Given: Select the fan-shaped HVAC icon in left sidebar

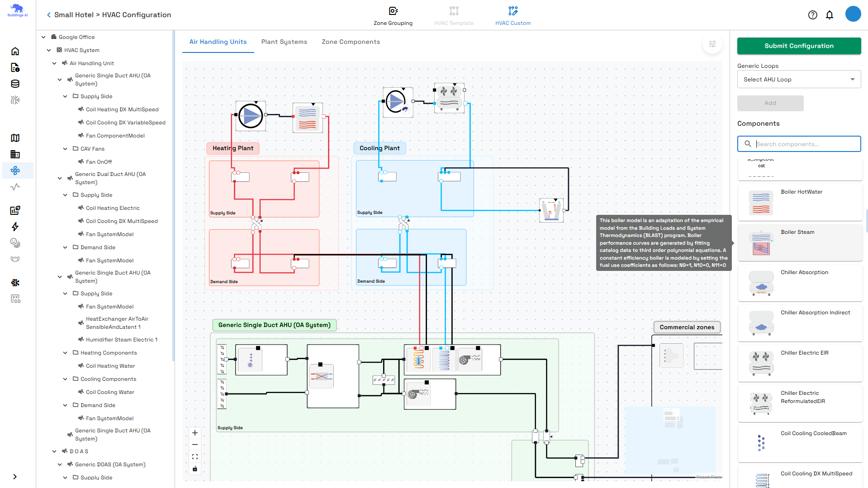Looking at the screenshot, I should (x=15, y=171).
